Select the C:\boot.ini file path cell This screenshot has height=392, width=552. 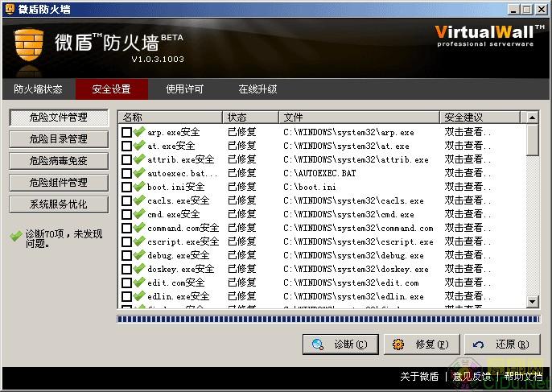tap(310, 187)
